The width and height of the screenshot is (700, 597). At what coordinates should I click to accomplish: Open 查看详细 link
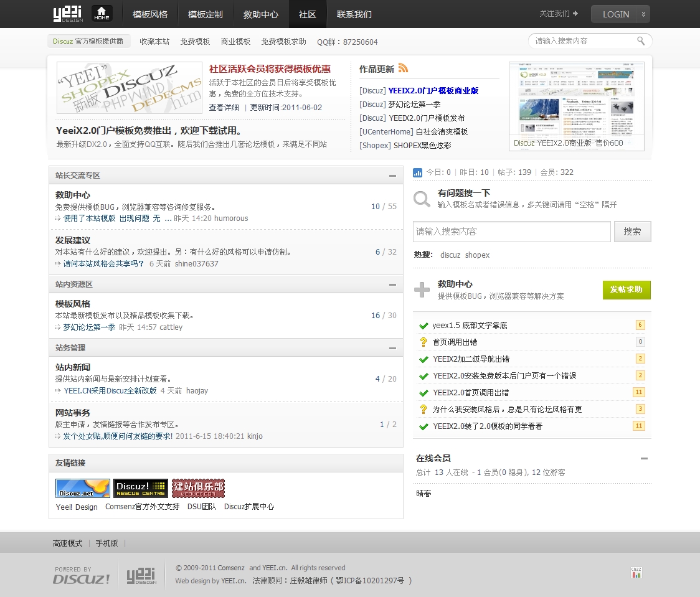click(x=224, y=108)
